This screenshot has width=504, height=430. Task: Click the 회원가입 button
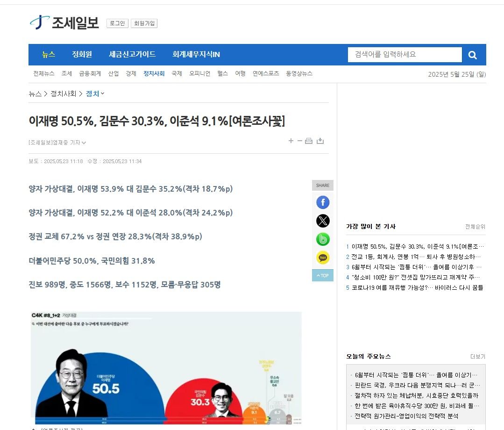click(x=144, y=23)
